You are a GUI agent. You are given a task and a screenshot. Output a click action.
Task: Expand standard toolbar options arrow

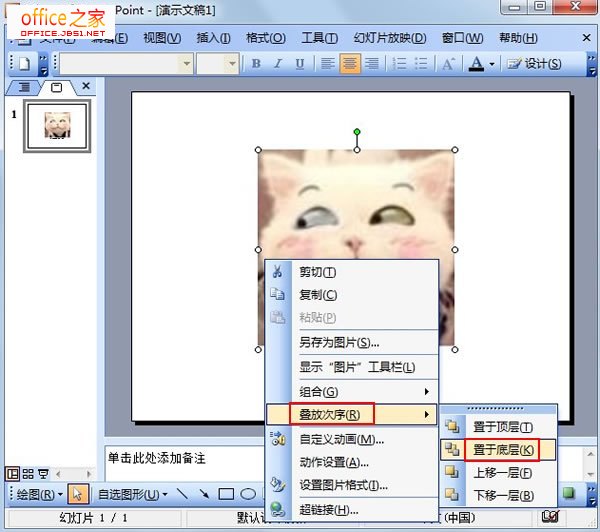(44, 64)
